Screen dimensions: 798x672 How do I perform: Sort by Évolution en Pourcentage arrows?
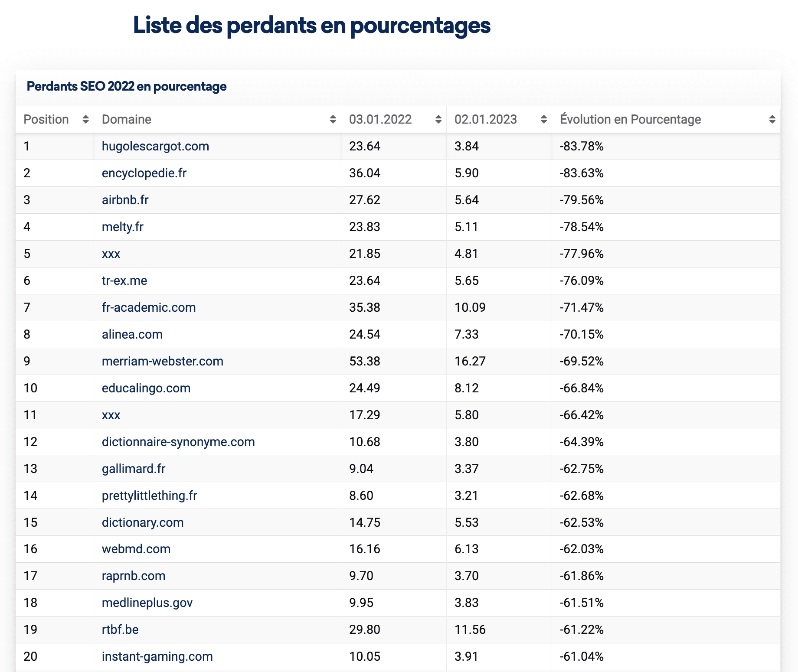click(x=772, y=119)
